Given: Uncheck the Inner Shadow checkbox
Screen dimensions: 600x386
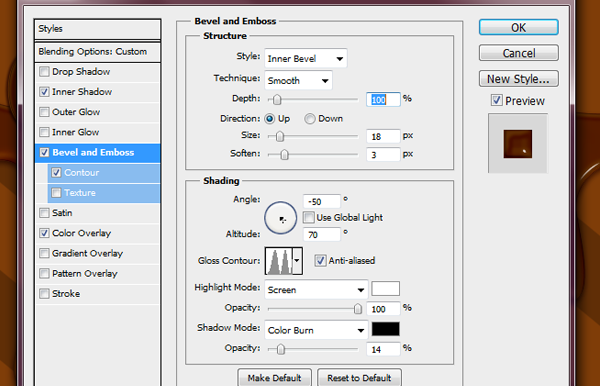Looking at the screenshot, I should [x=44, y=92].
